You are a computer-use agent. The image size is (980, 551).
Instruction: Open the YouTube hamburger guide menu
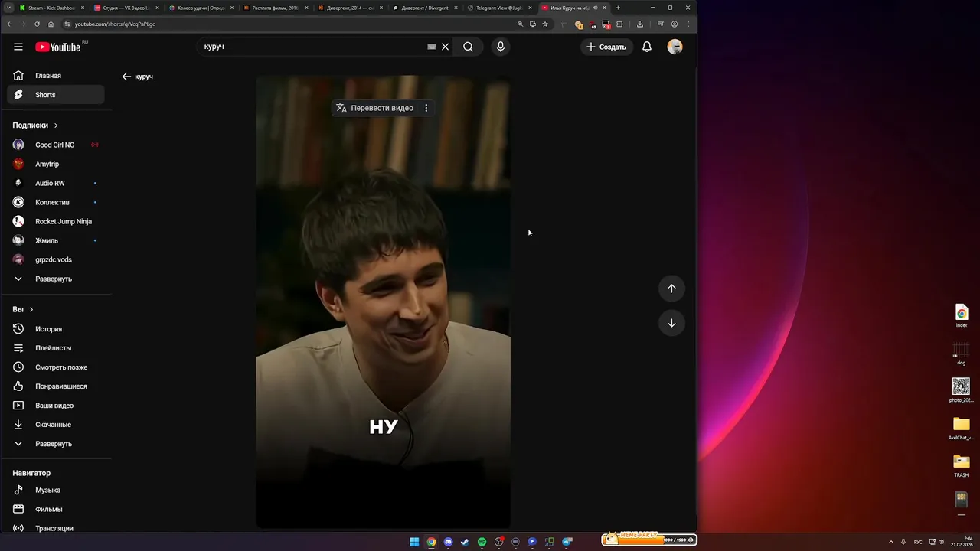(18, 47)
